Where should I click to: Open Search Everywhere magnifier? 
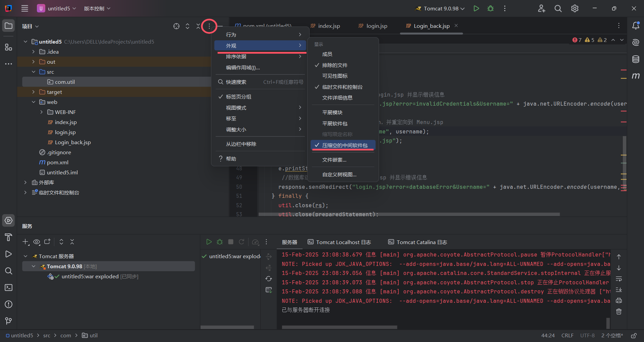point(558,8)
